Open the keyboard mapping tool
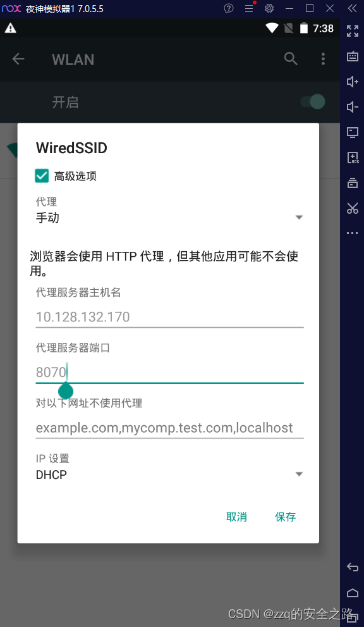The width and height of the screenshot is (364, 627). pos(353,56)
